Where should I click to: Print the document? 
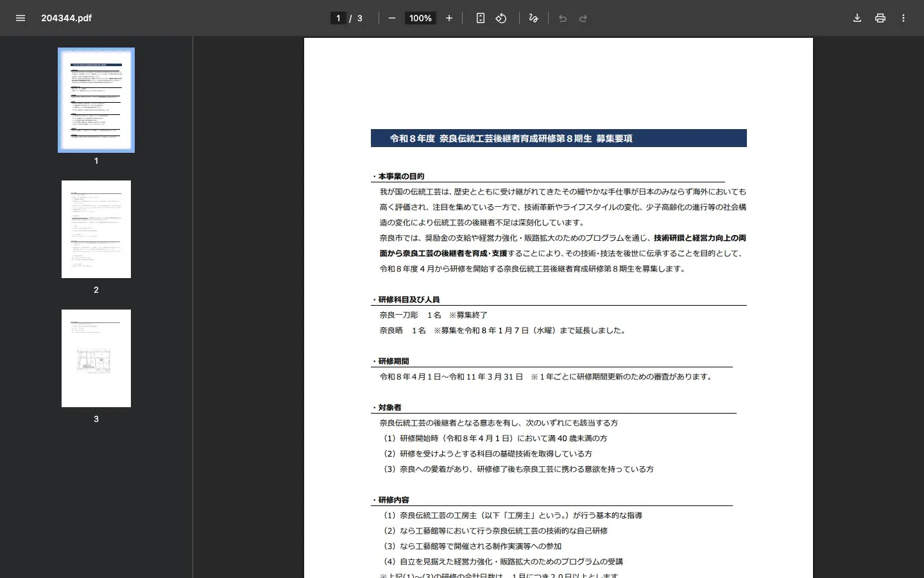pos(880,18)
